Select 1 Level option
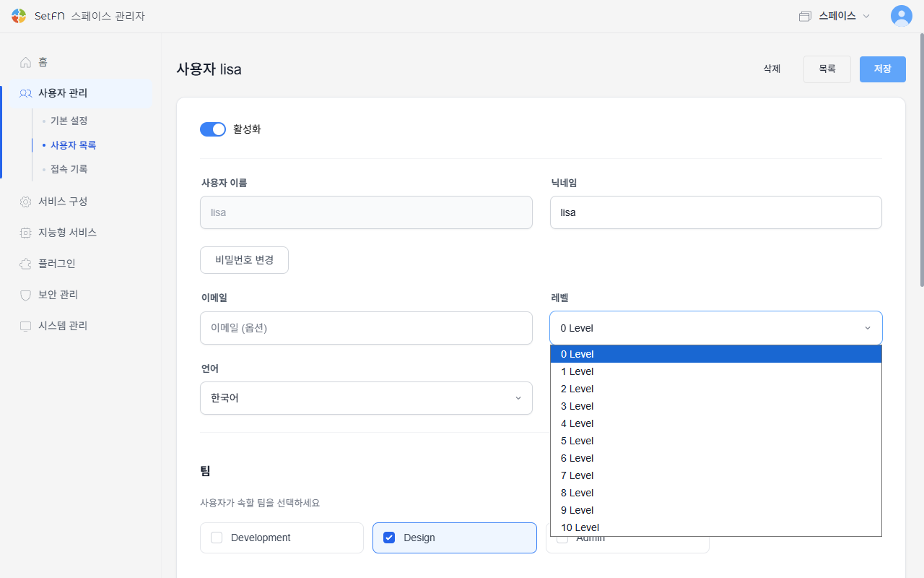Image resolution: width=924 pixels, height=578 pixels. click(716, 371)
